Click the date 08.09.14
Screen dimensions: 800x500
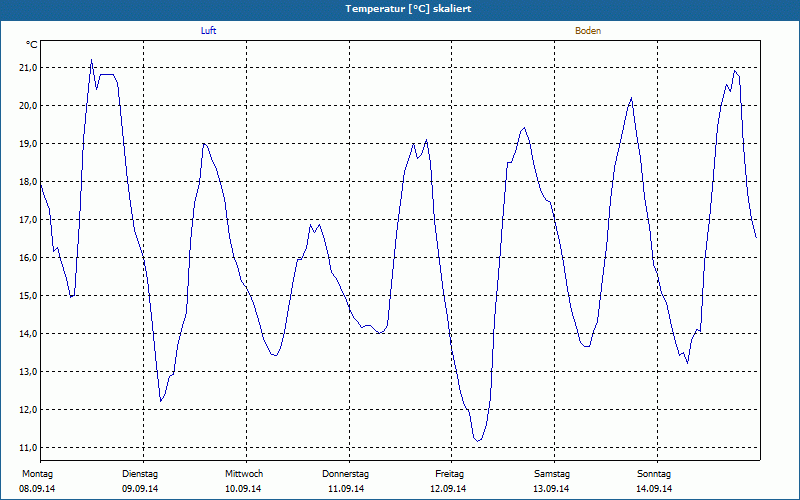pyautogui.click(x=37, y=489)
